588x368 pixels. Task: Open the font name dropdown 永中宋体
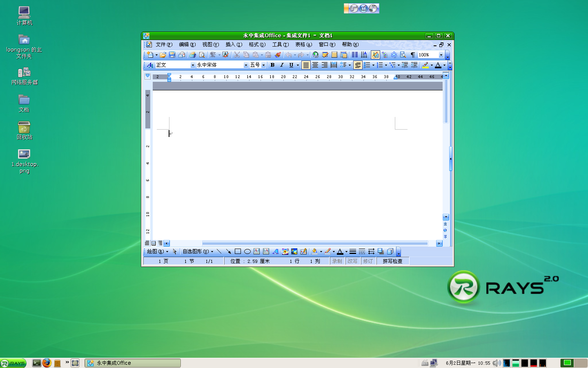point(246,65)
